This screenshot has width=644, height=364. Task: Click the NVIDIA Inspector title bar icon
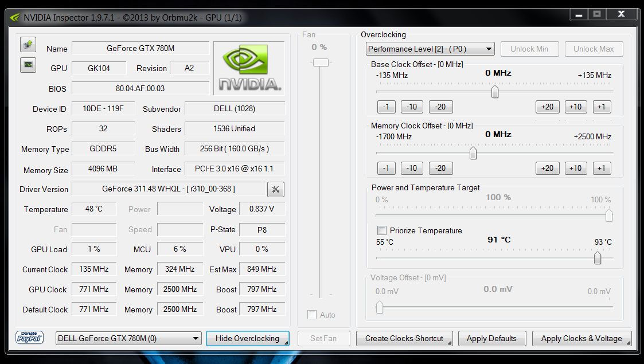tap(15, 18)
